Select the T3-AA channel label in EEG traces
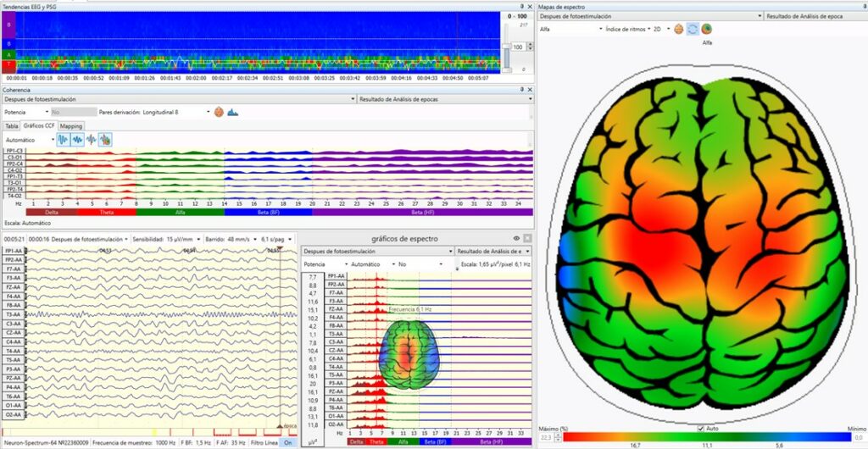Image resolution: width=868 pixels, height=449 pixels. [x=13, y=314]
